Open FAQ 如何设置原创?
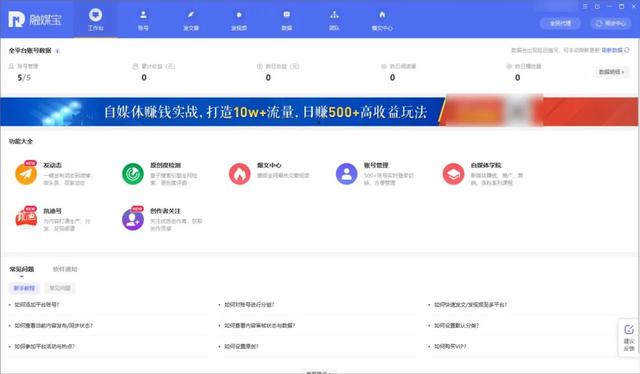This screenshot has width=640, height=374. [241, 346]
